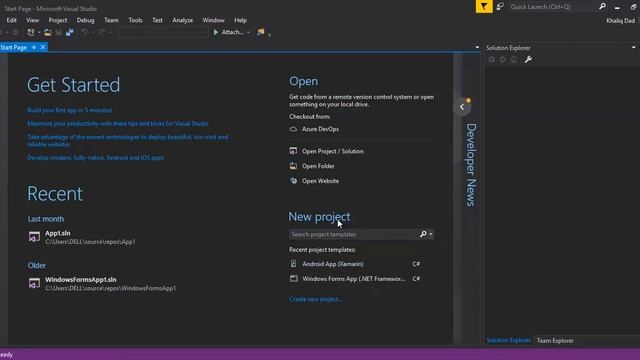This screenshot has width=640, height=360.
Task: Open the document tab list dropdown
Action: 477,47
